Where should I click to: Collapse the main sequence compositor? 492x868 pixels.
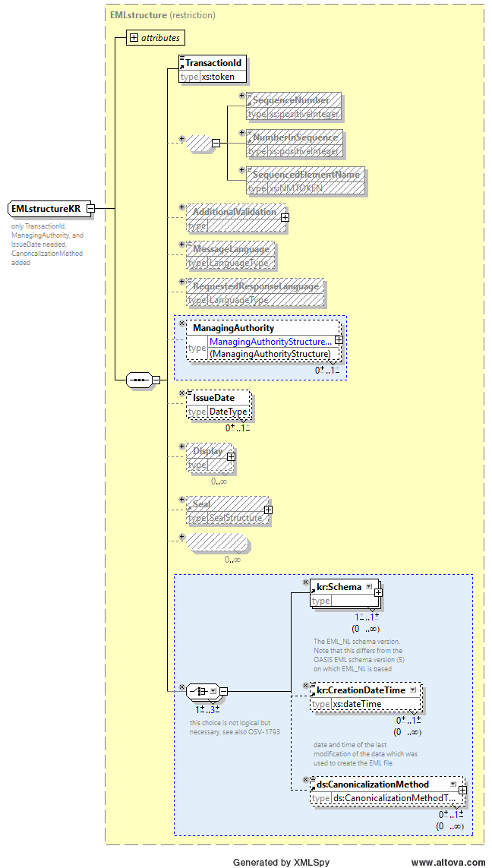[x=156, y=380]
